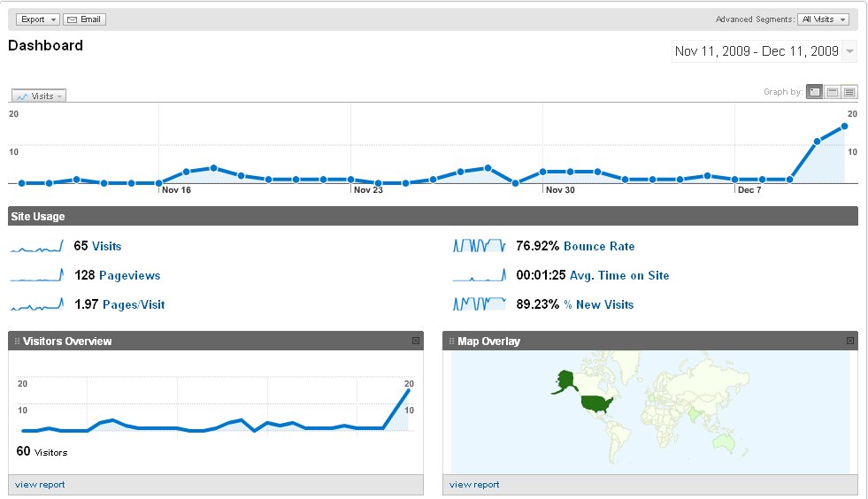This screenshot has height=499, width=868.
Task: Click the 60 Visitors text
Action: (x=42, y=452)
